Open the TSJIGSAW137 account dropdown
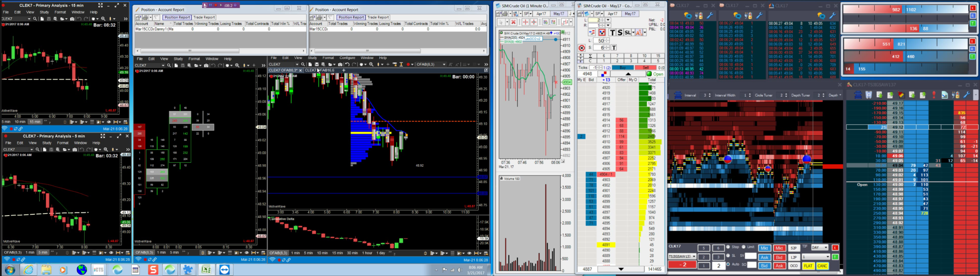 point(682,257)
